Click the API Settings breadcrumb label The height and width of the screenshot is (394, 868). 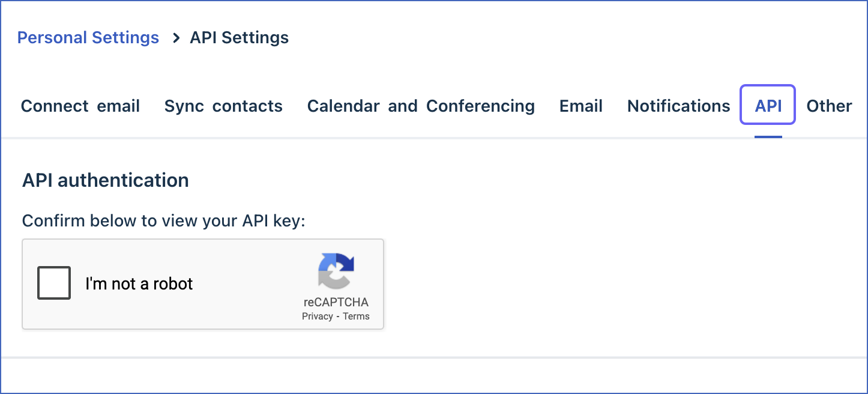[239, 37]
